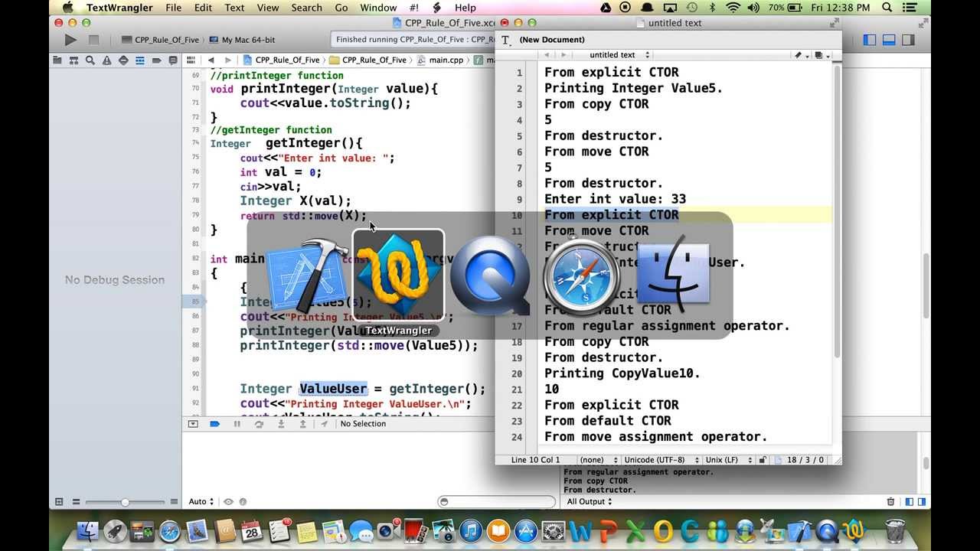Select My Mac 64-bit run destination

coord(243,40)
